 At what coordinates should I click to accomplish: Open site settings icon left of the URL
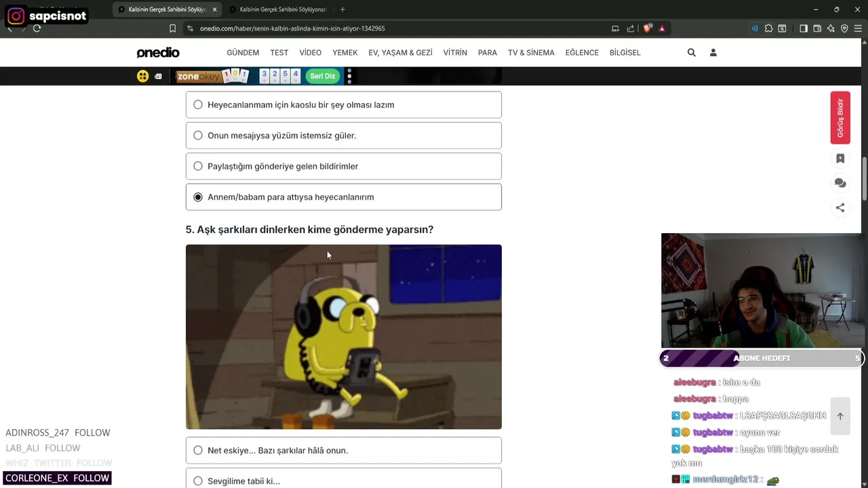[190, 28]
